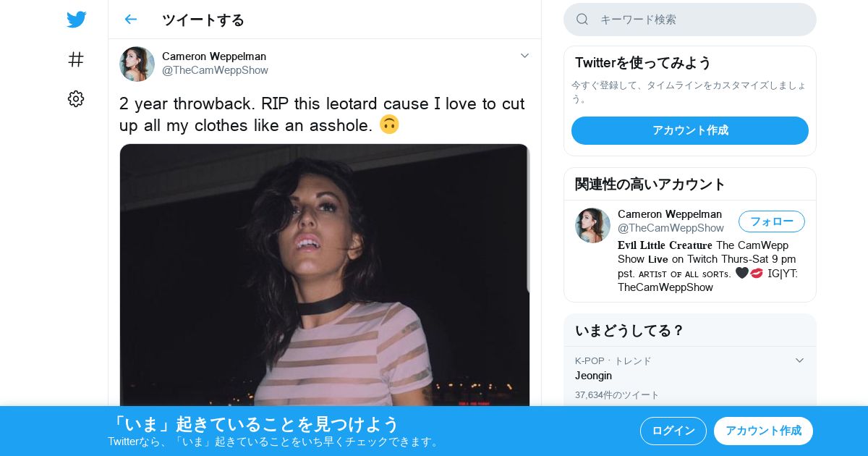The width and height of the screenshot is (868, 456).
Task: Expand the Jeongin trend options chevron
Action: click(799, 360)
